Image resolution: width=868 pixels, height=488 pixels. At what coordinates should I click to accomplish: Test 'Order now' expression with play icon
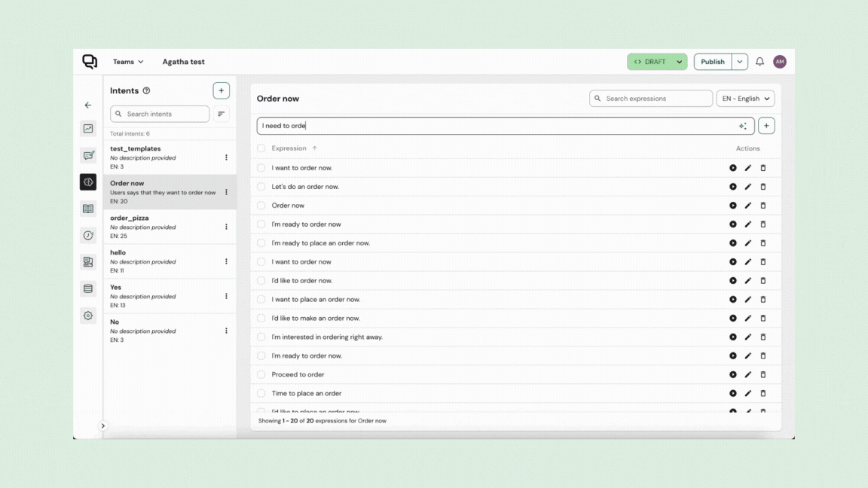click(x=732, y=206)
